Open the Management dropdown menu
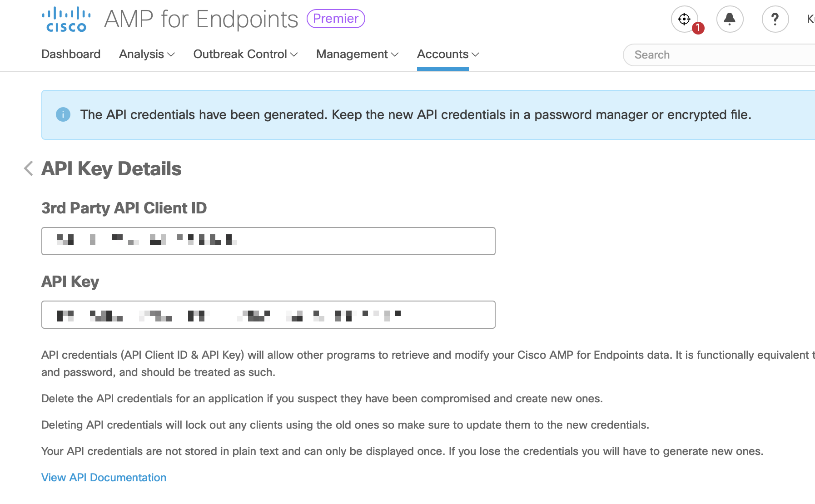Image resolution: width=815 pixels, height=504 pixels. coord(357,54)
